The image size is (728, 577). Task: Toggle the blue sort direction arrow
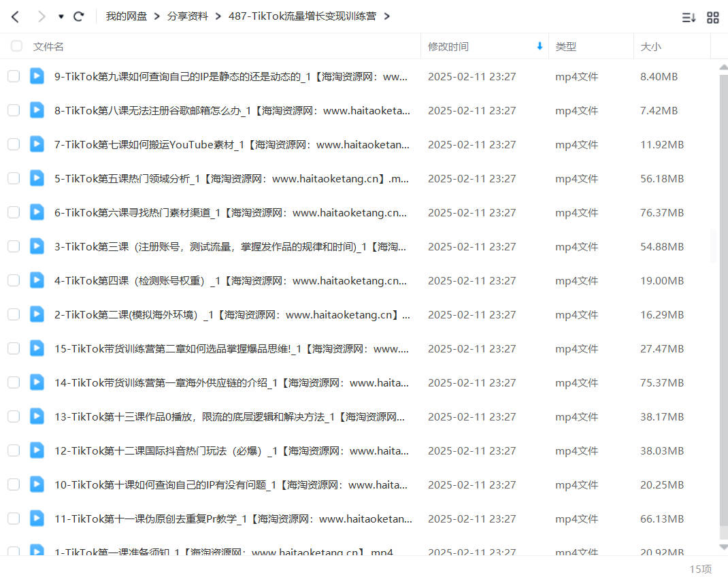[540, 46]
